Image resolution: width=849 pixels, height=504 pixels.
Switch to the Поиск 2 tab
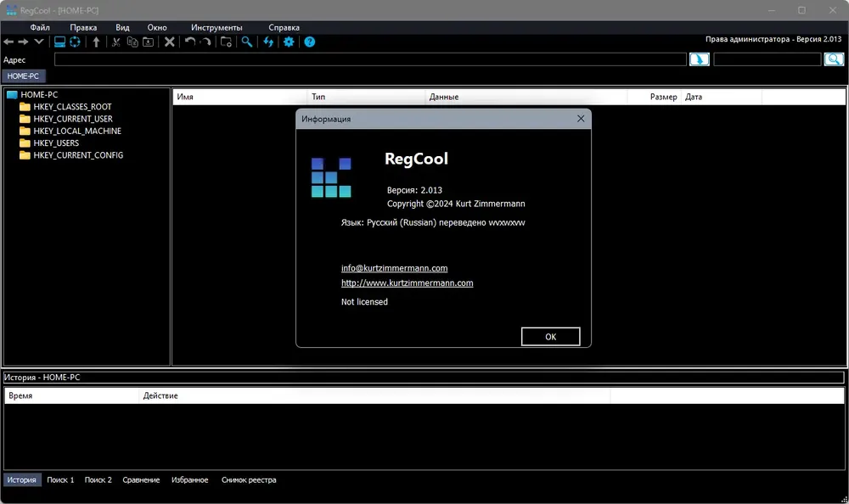point(98,479)
